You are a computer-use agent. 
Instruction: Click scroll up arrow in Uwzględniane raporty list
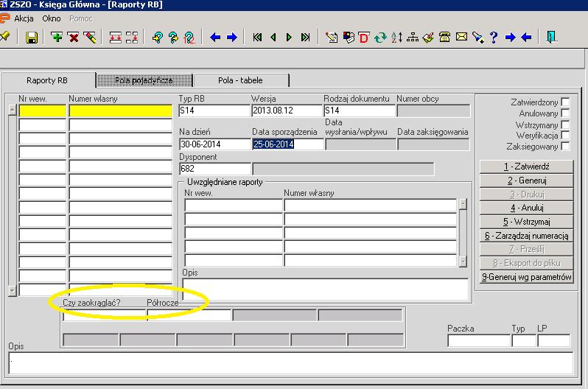(463, 203)
